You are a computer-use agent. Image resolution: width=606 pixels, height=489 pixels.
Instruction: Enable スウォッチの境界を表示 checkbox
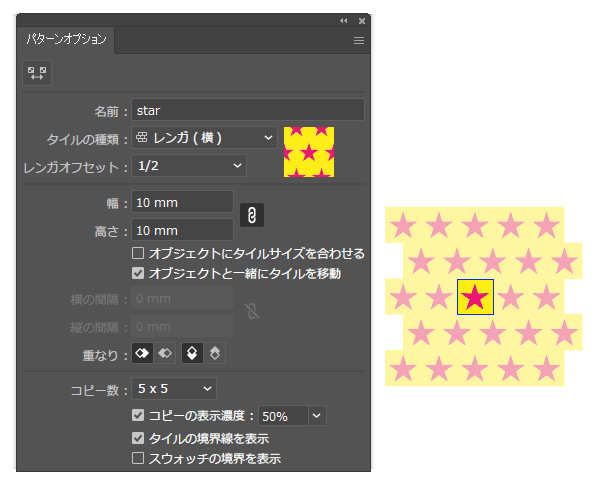point(139,458)
